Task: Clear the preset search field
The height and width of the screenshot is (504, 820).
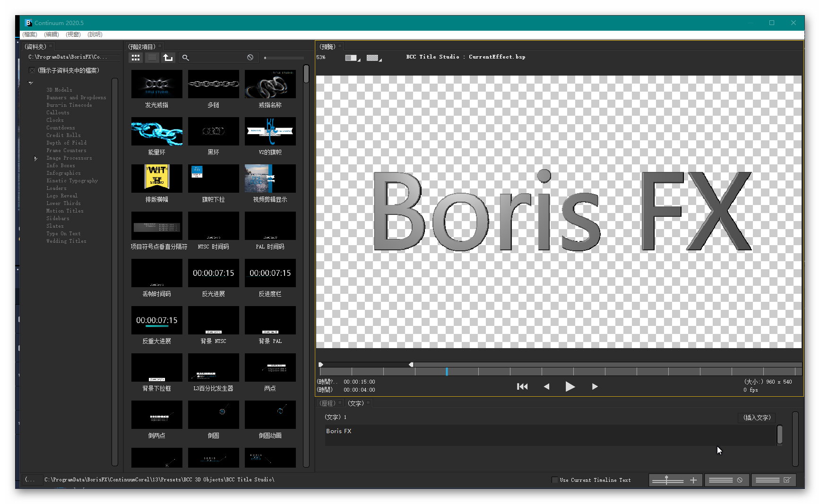Action: pyautogui.click(x=250, y=58)
